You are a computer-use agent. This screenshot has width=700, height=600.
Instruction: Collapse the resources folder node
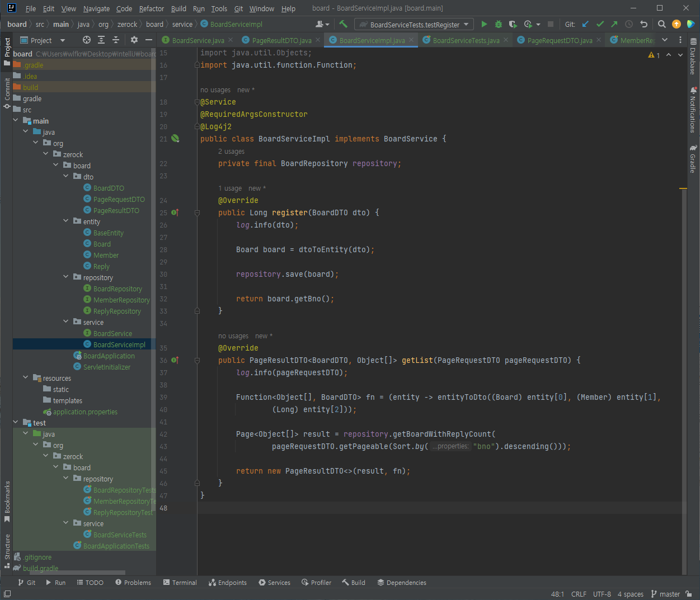(26, 378)
